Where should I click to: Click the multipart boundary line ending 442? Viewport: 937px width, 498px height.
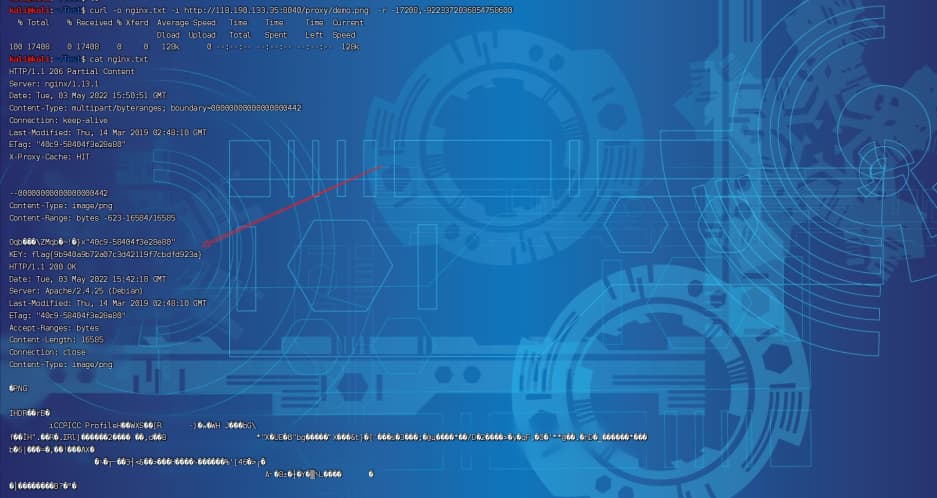(59, 194)
